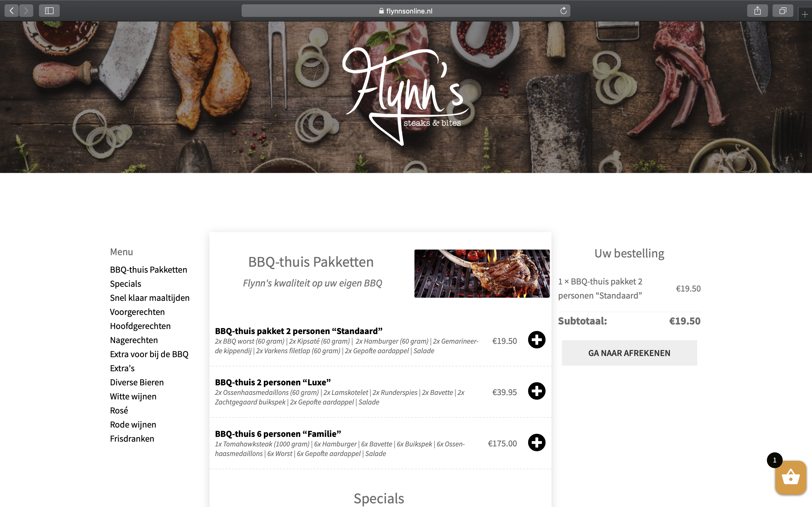Select Diverse Bieren from the menu
The width and height of the screenshot is (812, 507).
pos(137,382)
